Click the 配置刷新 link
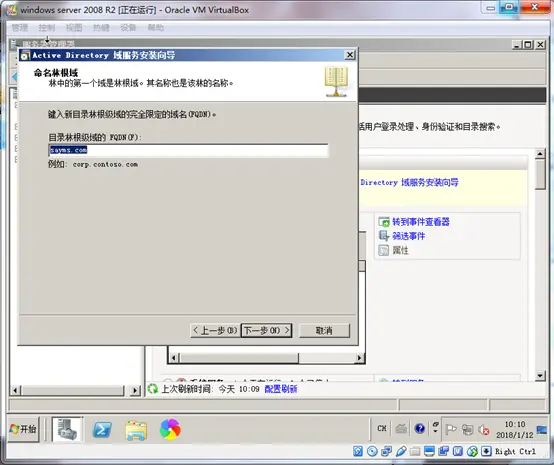Image resolution: width=554 pixels, height=465 pixels. [281, 389]
